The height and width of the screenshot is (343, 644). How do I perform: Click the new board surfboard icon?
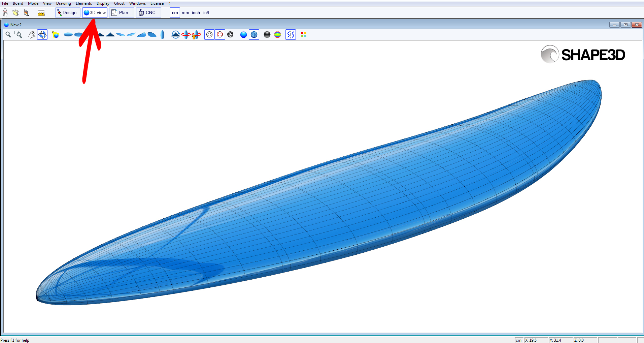pyautogui.click(x=5, y=13)
